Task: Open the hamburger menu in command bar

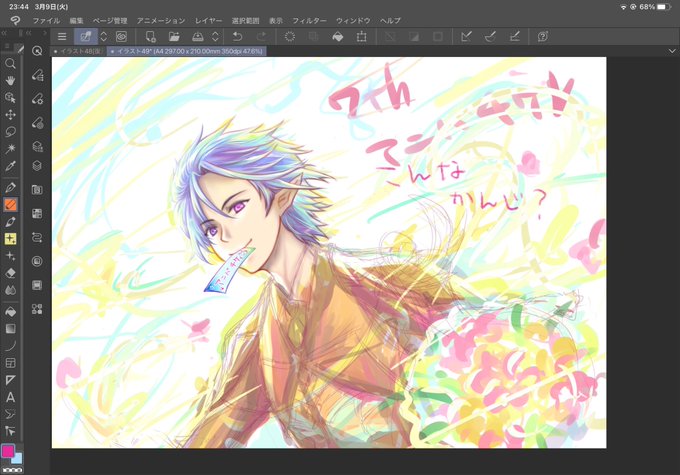Action: [62, 36]
